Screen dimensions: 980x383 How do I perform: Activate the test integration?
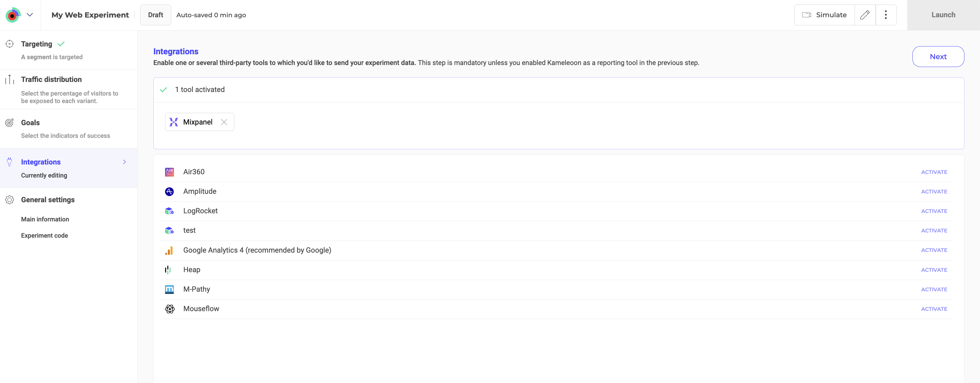[x=934, y=231]
